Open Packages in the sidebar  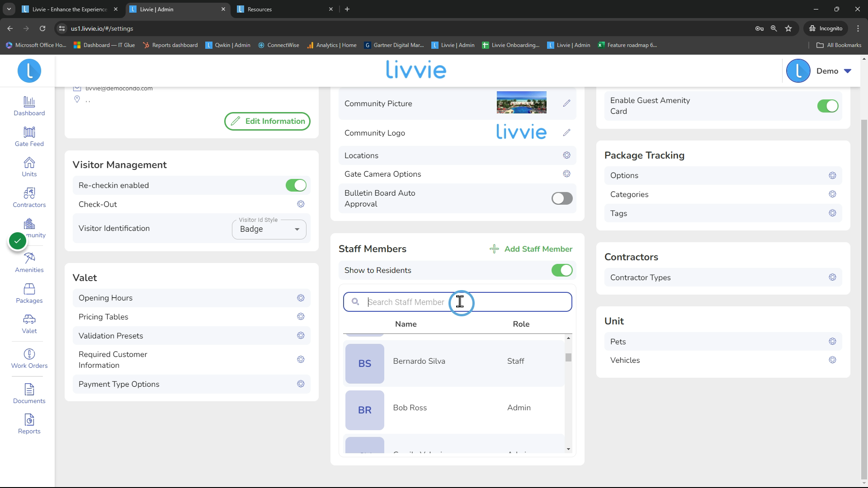(x=29, y=294)
